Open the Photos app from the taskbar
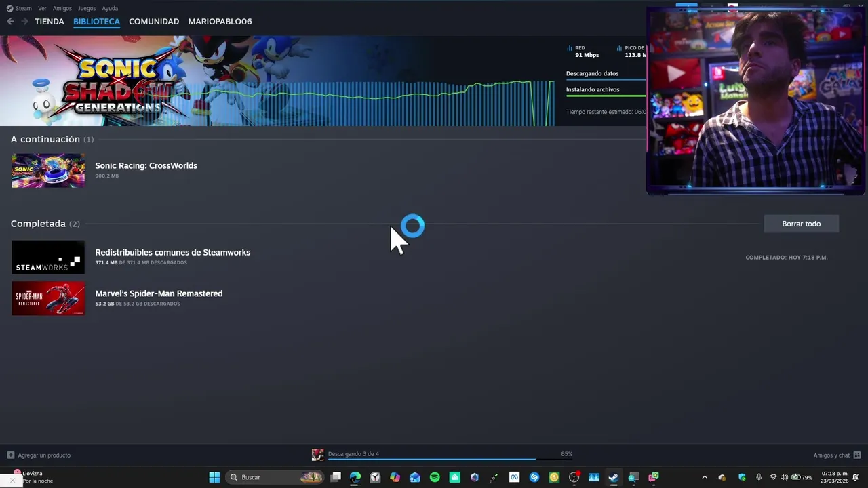Viewport: 868px width, 488px height. [594, 477]
